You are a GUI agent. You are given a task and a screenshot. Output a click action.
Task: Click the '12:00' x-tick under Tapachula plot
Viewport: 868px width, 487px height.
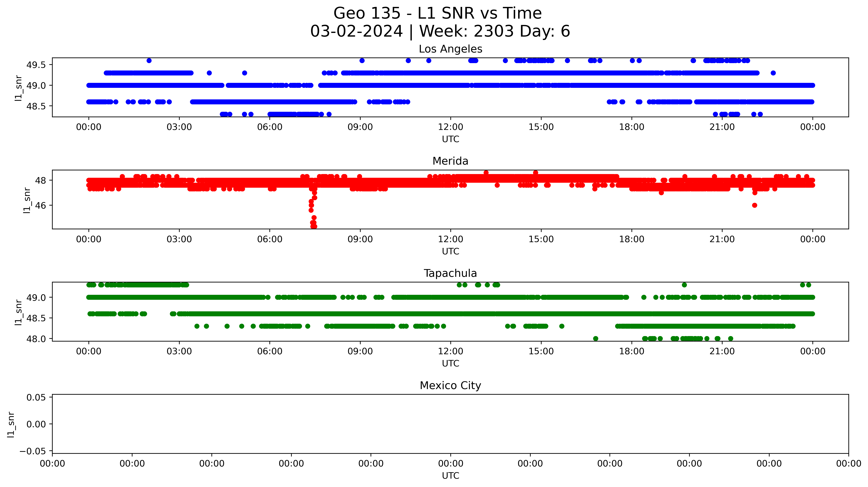[x=451, y=351]
